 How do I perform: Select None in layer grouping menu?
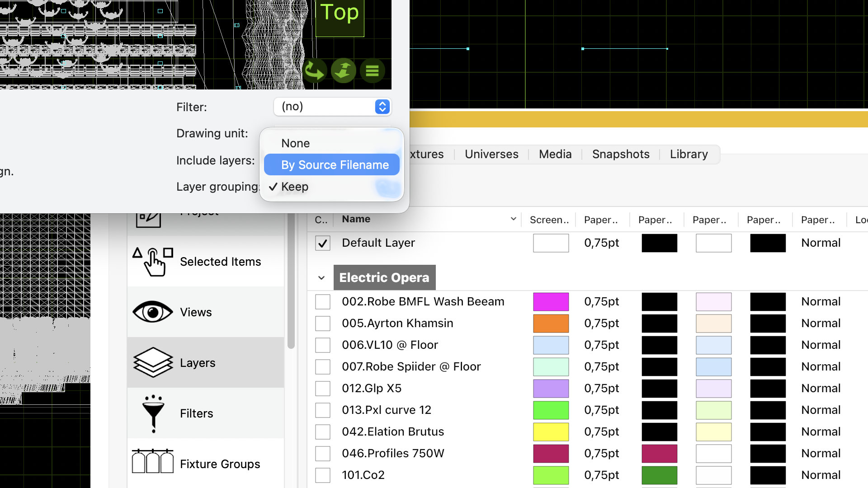296,143
